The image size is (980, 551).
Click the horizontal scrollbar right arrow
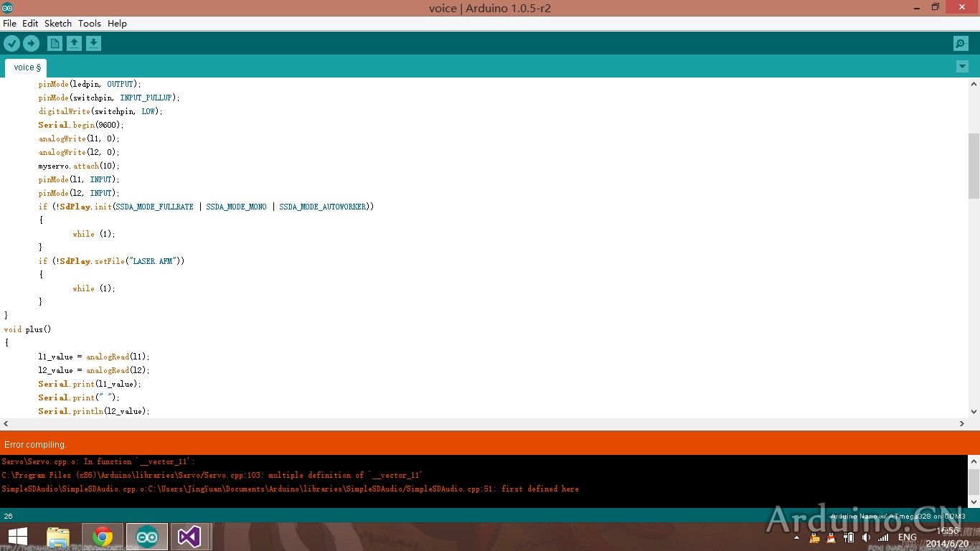962,424
